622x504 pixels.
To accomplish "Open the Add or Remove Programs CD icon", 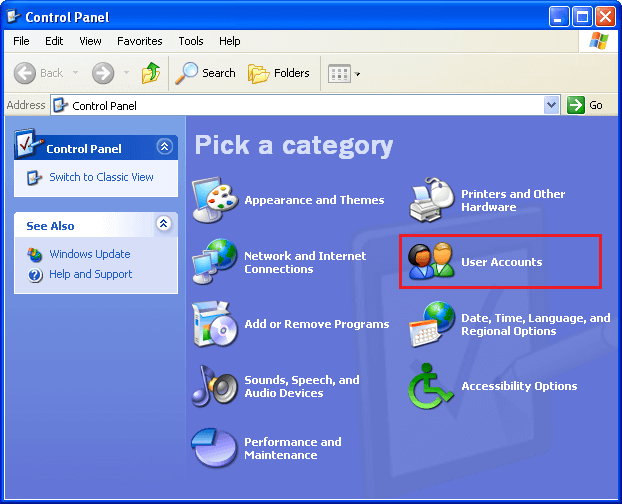I will coord(215,324).
